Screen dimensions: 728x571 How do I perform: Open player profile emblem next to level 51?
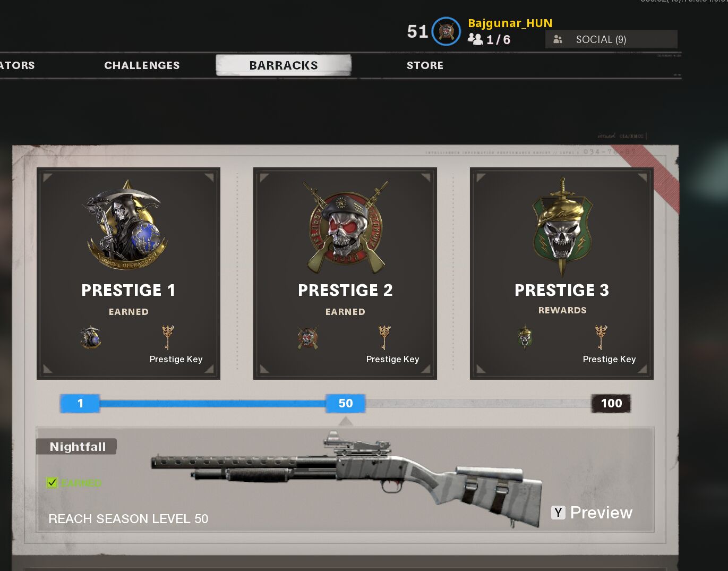(x=446, y=31)
